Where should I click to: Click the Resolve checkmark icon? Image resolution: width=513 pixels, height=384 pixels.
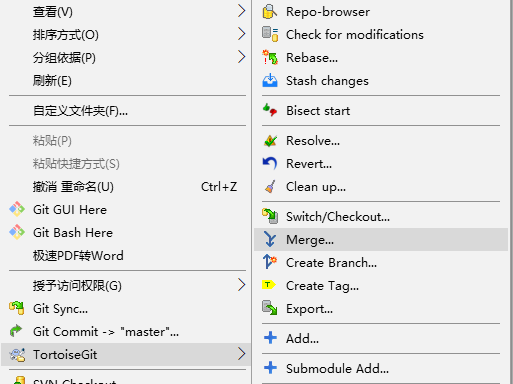(270, 141)
